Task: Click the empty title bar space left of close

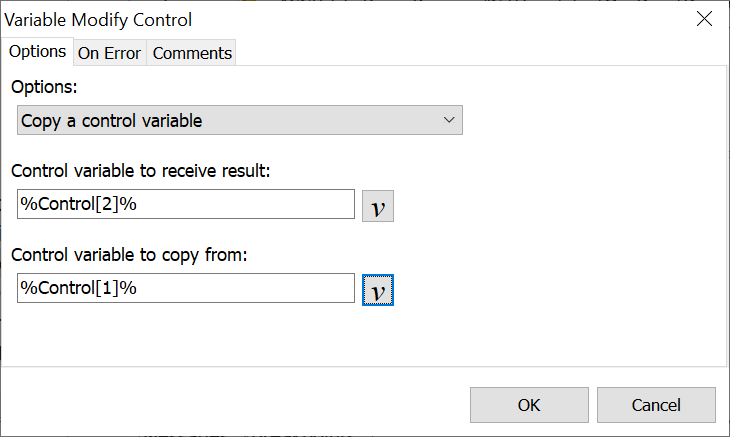Action: click(450, 19)
